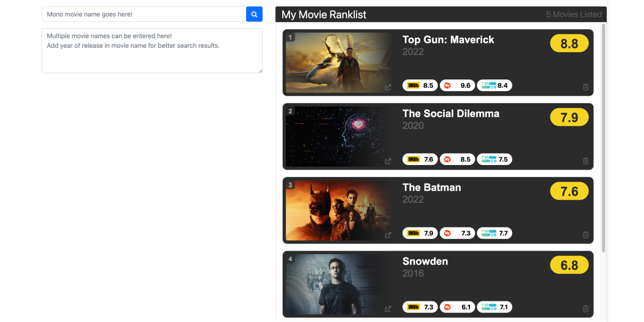Screen dimensions: 644x322
Task: Click the ranklist vertical scrollbar
Action: [604, 138]
